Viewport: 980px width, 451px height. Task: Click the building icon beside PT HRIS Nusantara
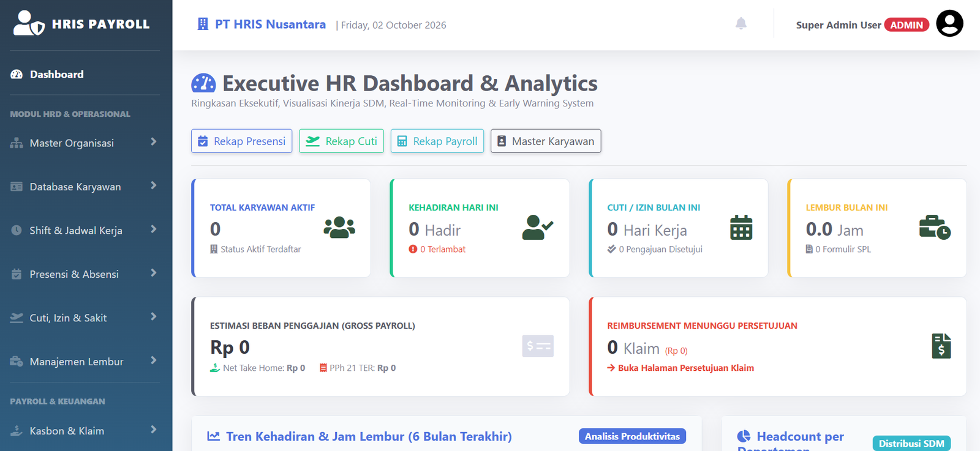(x=203, y=24)
